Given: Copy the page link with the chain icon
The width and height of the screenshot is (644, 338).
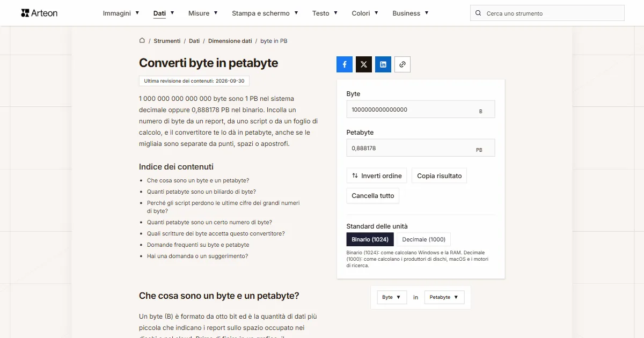Looking at the screenshot, I should pos(402,64).
